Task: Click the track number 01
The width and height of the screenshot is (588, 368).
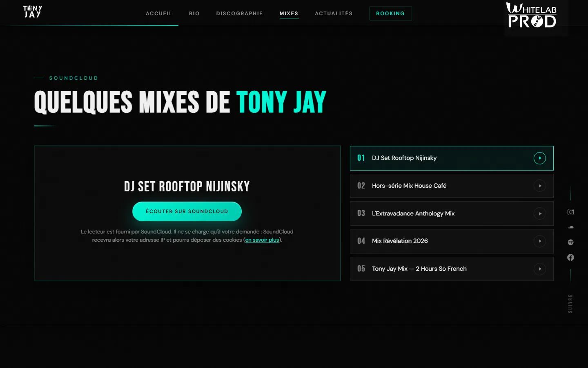Action: coord(361,158)
